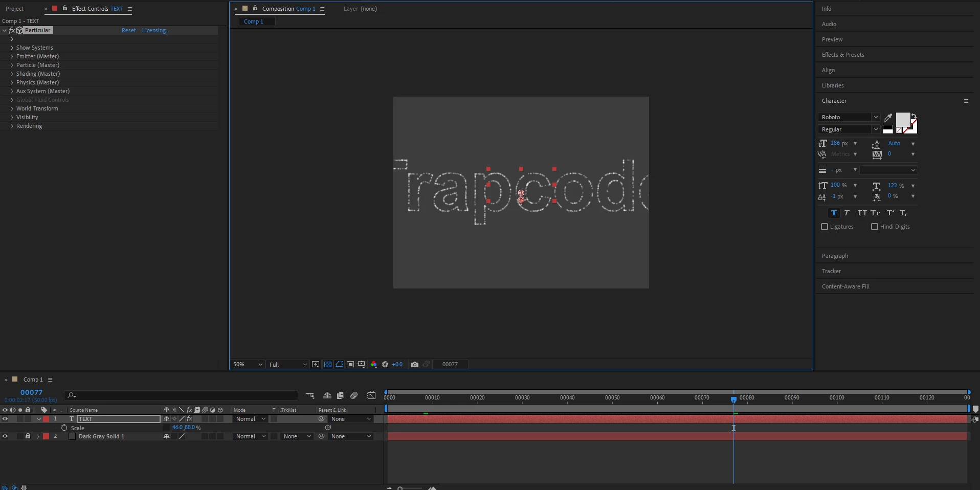Swap fill and stroke colors
The image size is (980, 490).
(914, 116)
